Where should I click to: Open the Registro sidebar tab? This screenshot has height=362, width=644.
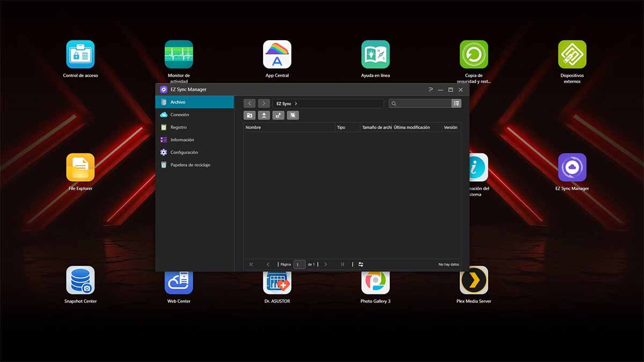195,127
